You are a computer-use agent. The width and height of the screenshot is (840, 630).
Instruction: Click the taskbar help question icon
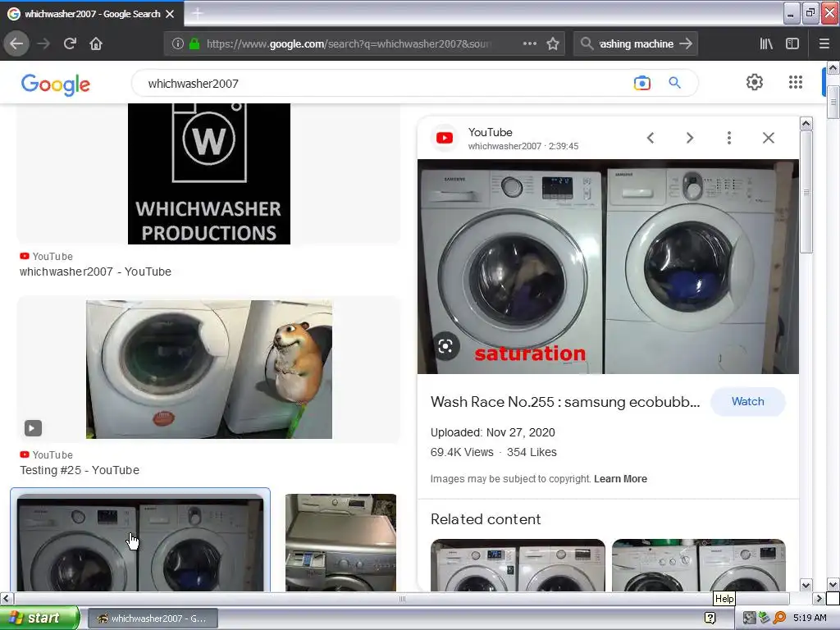point(710,619)
